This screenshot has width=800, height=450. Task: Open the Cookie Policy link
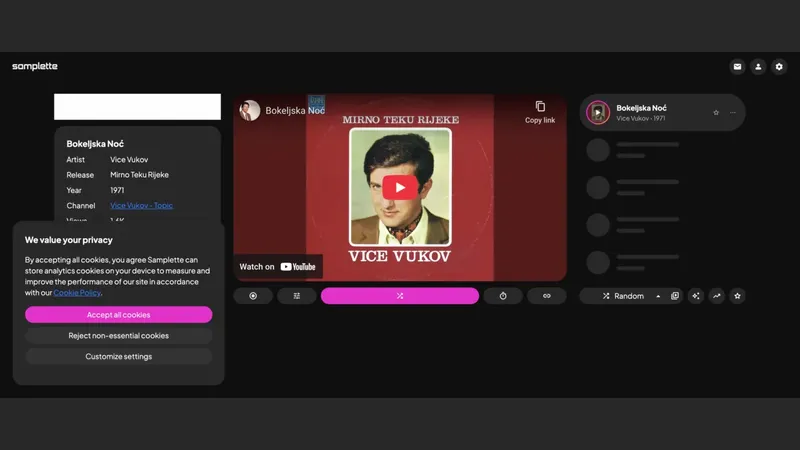[77, 293]
